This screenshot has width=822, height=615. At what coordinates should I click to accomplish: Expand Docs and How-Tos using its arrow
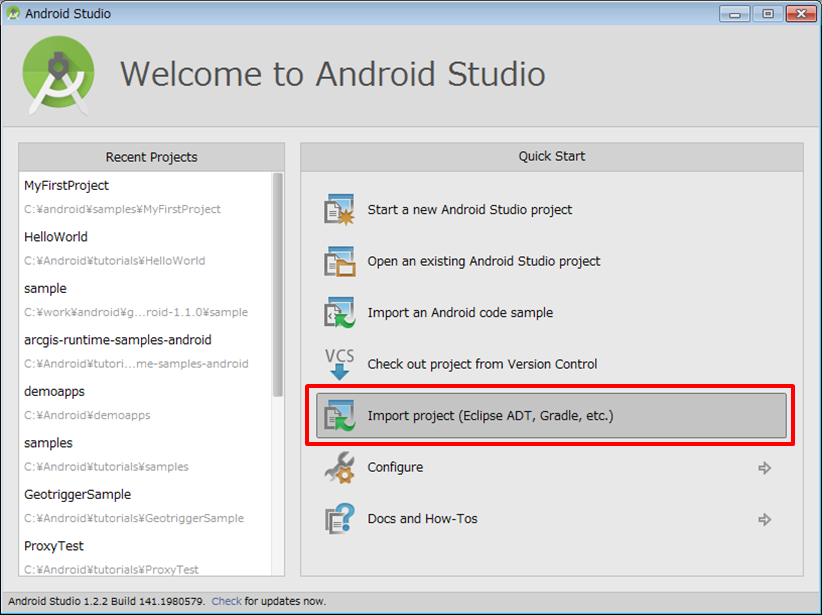pyautogui.click(x=764, y=519)
